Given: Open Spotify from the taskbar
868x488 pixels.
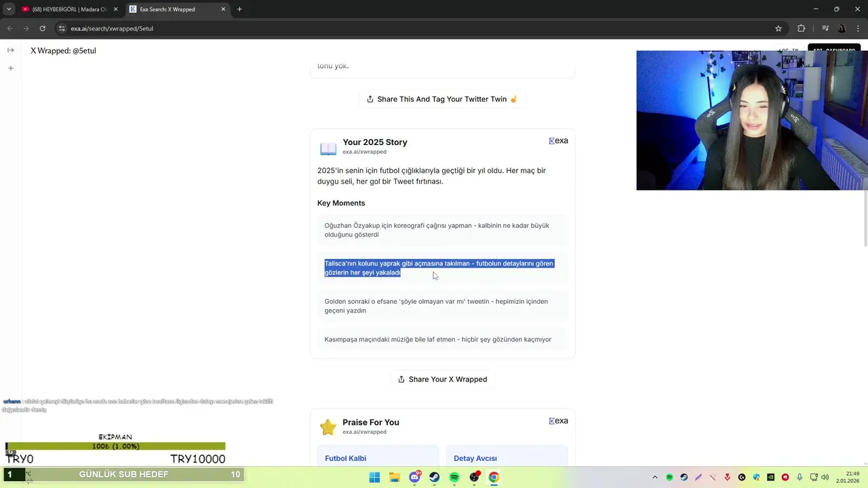Looking at the screenshot, I should [x=454, y=477].
